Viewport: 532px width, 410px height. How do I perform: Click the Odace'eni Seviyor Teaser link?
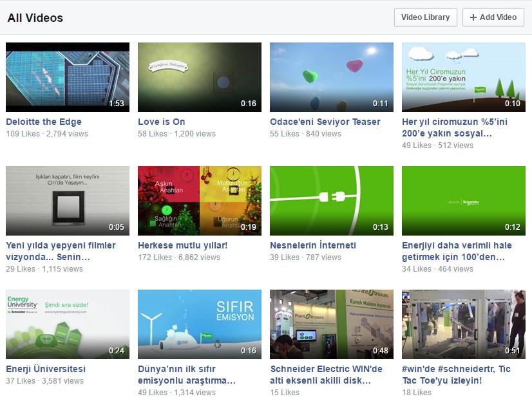(325, 122)
